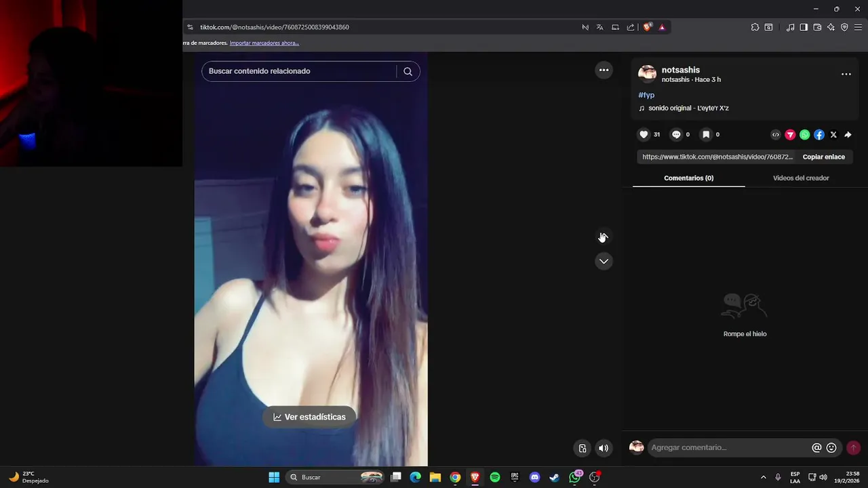Toggle browser sidebar panel
This screenshot has width=868, height=488.
coord(804,27)
